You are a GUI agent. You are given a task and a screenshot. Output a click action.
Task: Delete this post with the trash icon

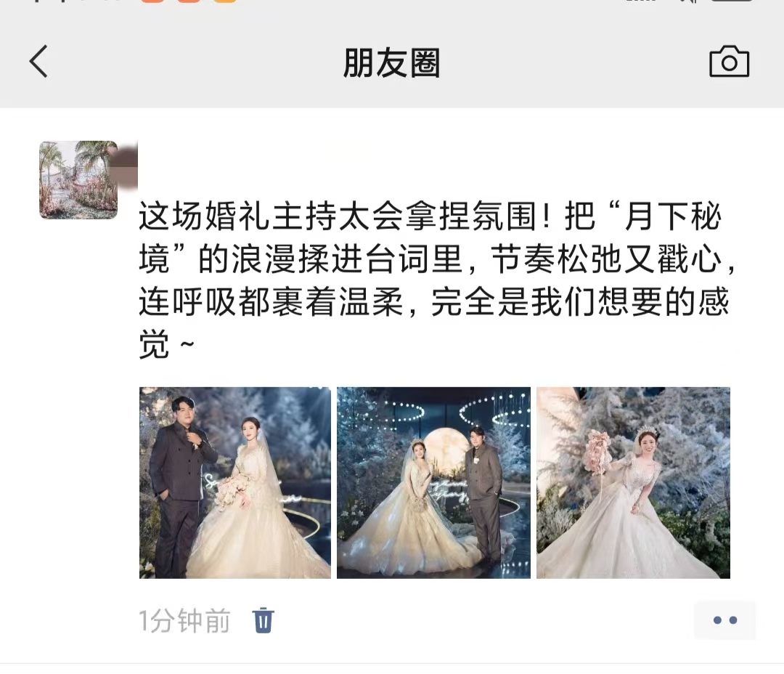[263, 620]
